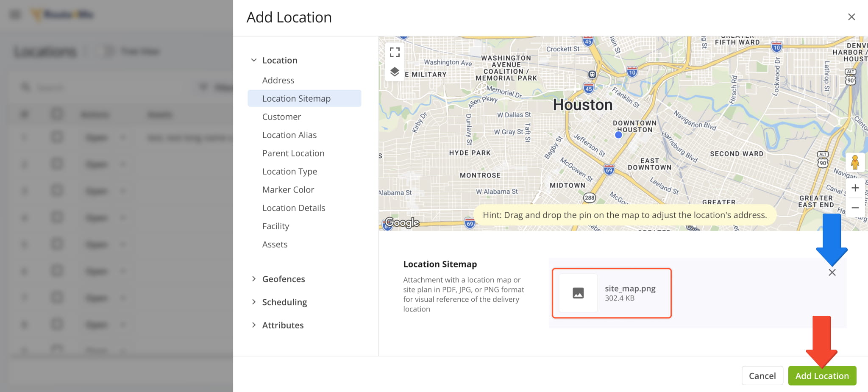Zoom out on the map
This screenshot has width=868, height=392.
click(855, 208)
